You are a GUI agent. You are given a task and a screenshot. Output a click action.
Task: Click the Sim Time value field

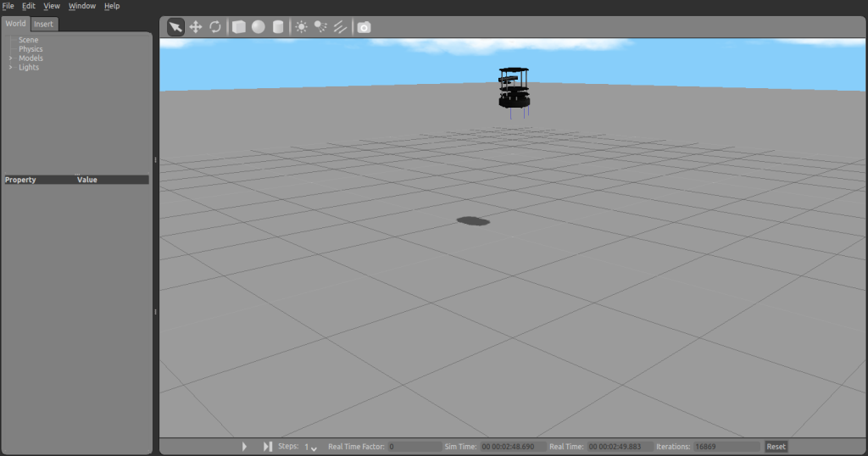tap(513, 447)
